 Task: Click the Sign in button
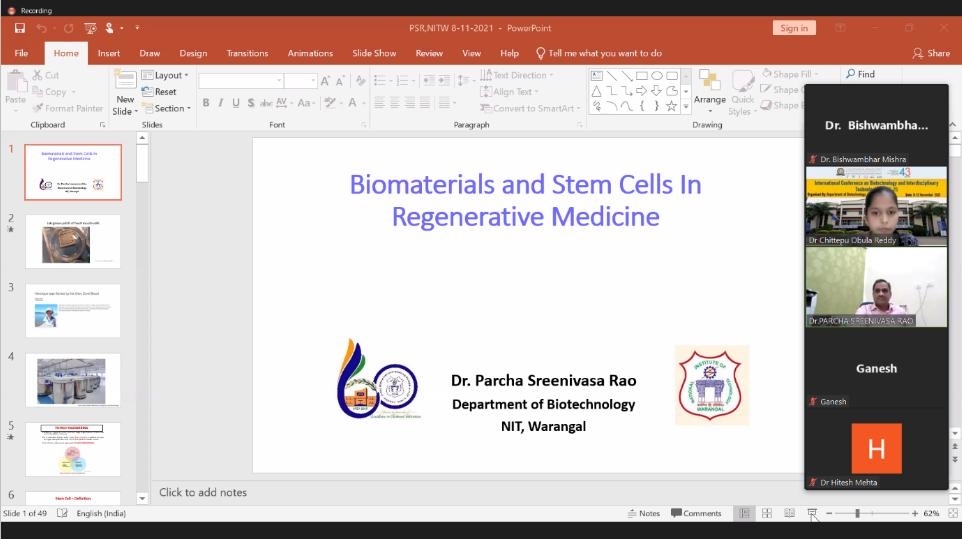(794, 28)
